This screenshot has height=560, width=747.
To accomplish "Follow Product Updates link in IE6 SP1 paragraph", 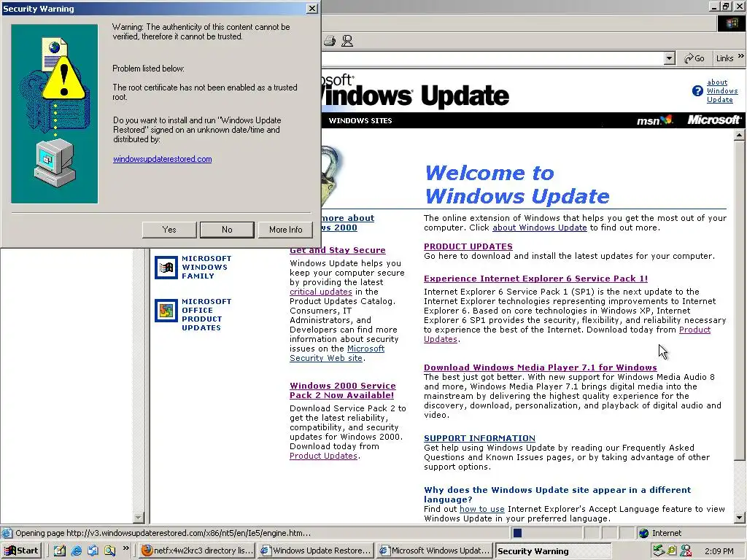I will 694,330.
